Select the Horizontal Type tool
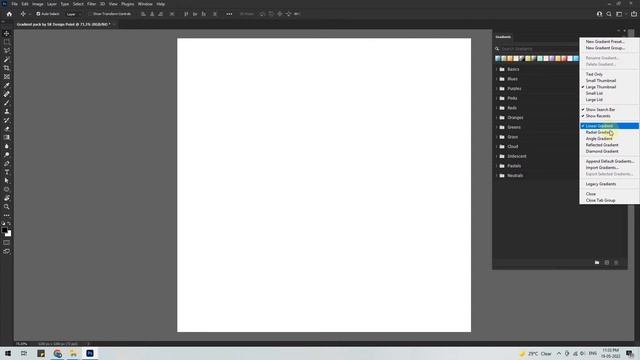 (7, 172)
